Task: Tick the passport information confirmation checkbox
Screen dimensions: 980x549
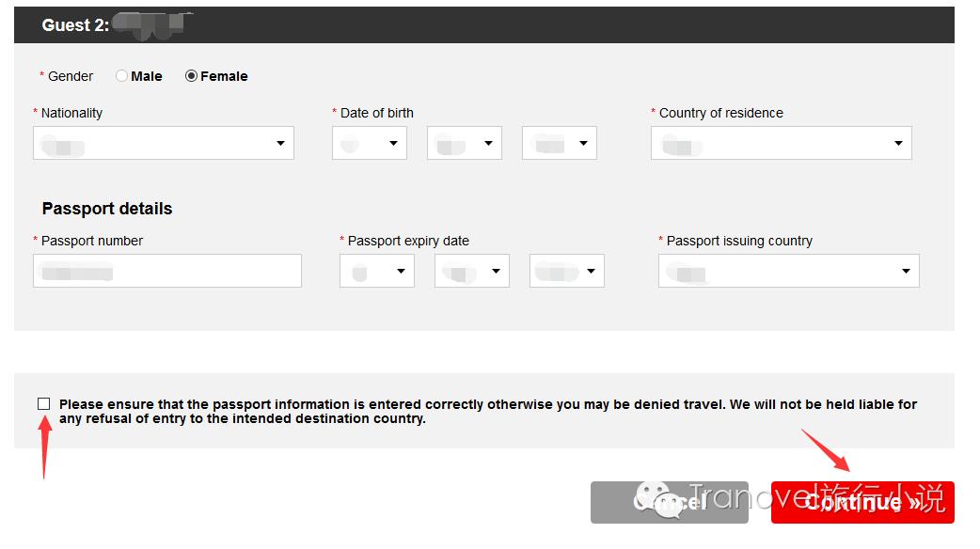Action: pyautogui.click(x=44, y=403)
